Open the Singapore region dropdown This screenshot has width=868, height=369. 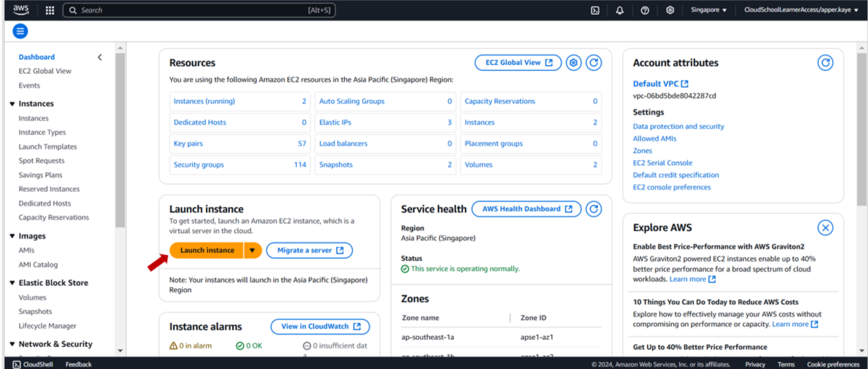pos(708,10)
